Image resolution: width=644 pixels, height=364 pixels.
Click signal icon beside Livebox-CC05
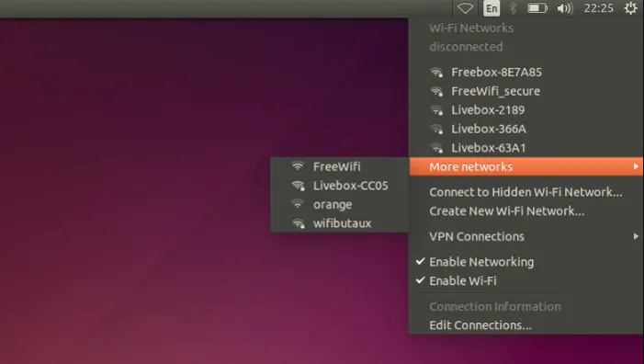tap(298, 186)
